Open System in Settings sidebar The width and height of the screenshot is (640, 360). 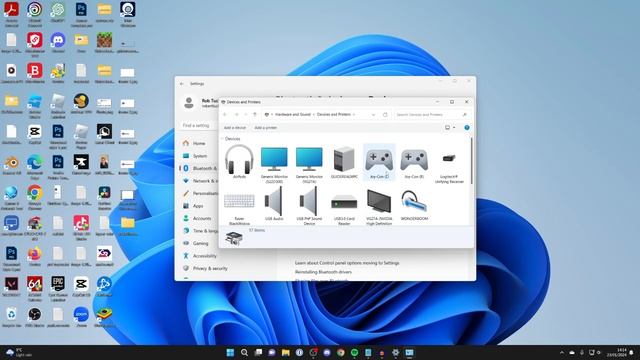click(200, 156)
